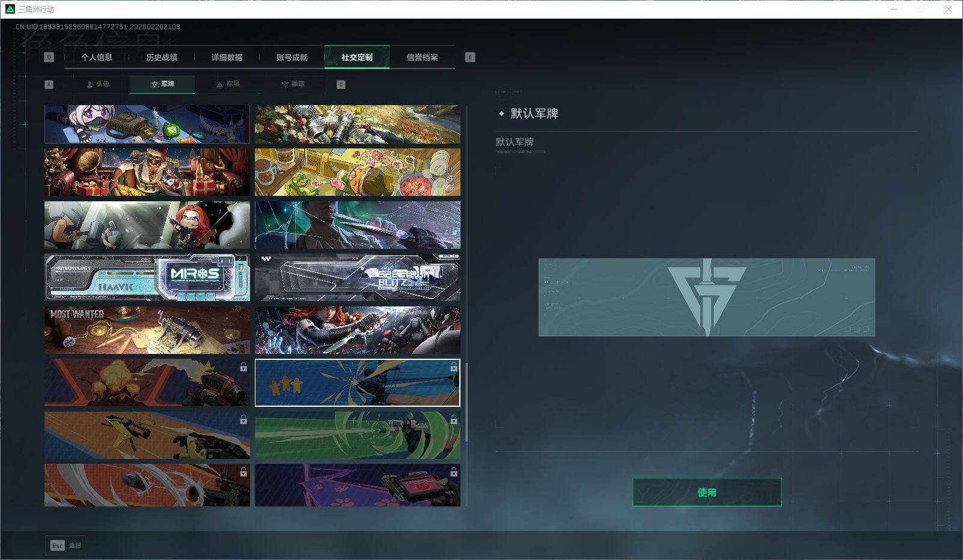963x560 pixels.
Task: Select the locked explosion gun dog tag
Action: click(x=147, y=383)
